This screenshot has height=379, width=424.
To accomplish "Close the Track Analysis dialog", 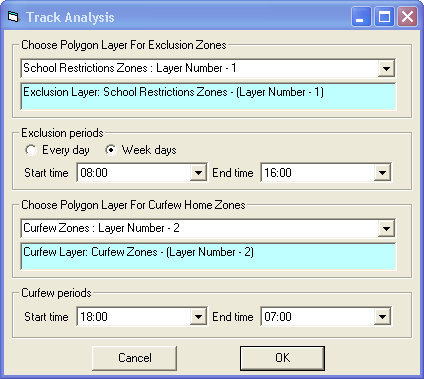I will pyautogui.click(x=407, y=17).
